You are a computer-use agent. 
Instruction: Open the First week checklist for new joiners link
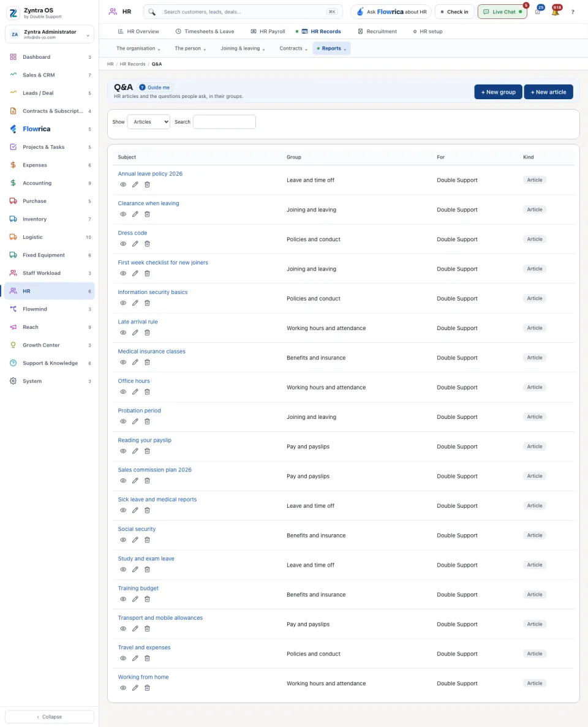pos(163,262)
